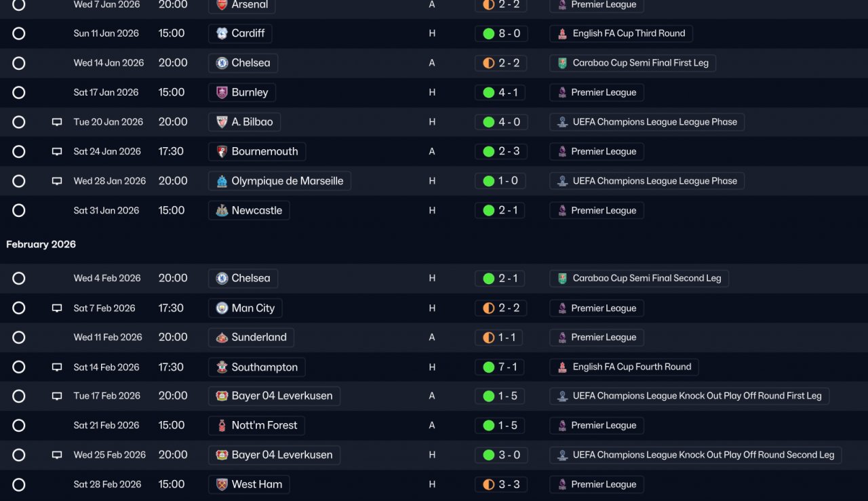Click the February 2026 month heading
This screenshot has height=501, width=868.
41,244
